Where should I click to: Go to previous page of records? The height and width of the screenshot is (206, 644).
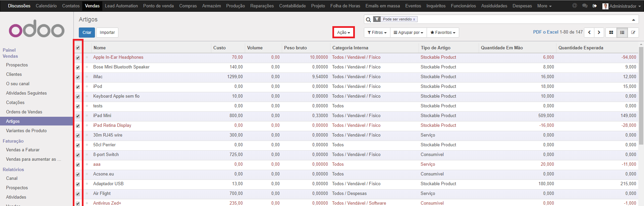[589, 33]
